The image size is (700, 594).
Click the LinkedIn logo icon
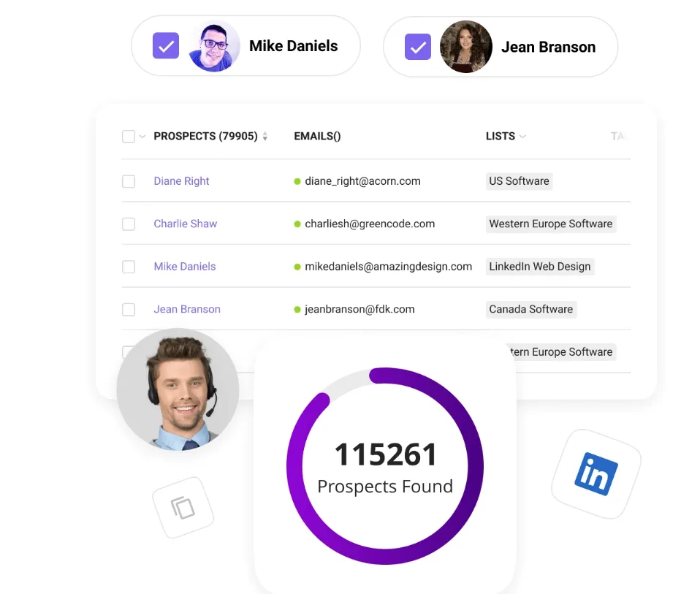596,474
